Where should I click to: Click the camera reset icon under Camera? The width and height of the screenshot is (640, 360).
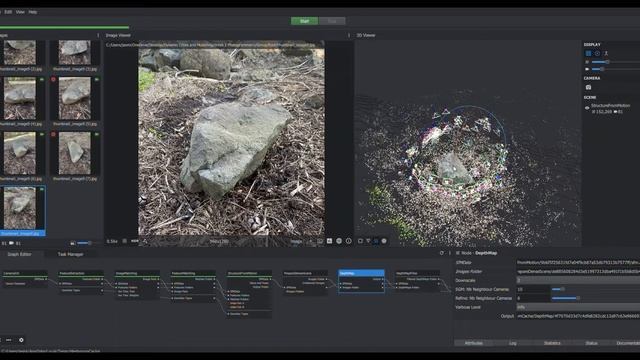coord(588,87)
